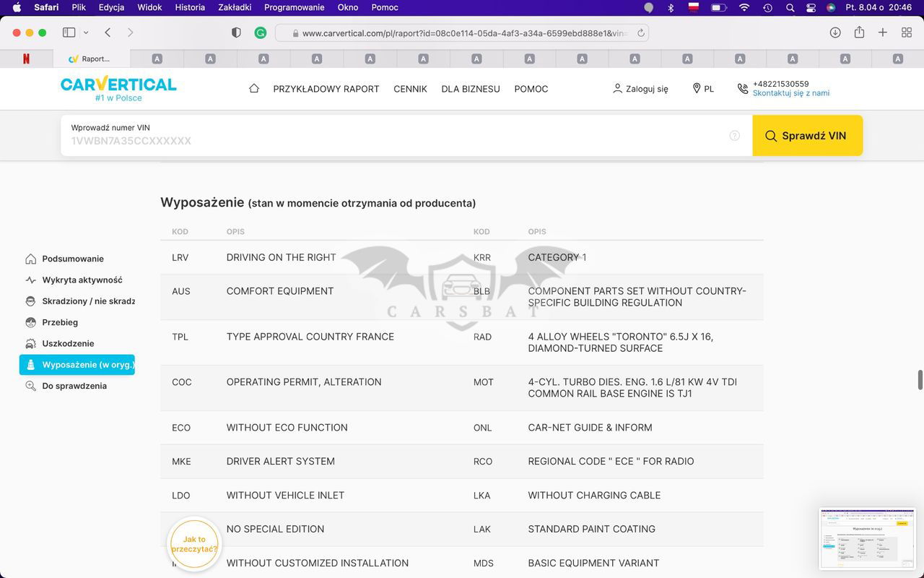924x578 pixels.
Task: Click the Sprawdź VIN button
Action: [807, 136]
